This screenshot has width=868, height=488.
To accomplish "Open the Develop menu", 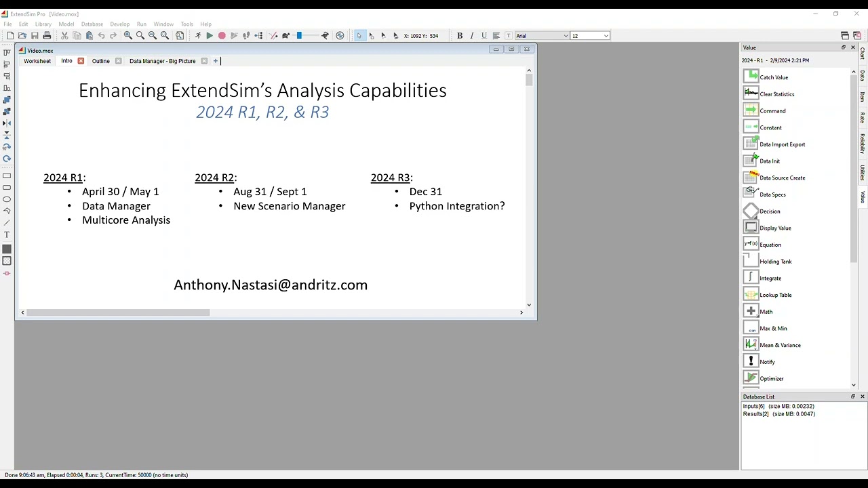I will [120, 24].
